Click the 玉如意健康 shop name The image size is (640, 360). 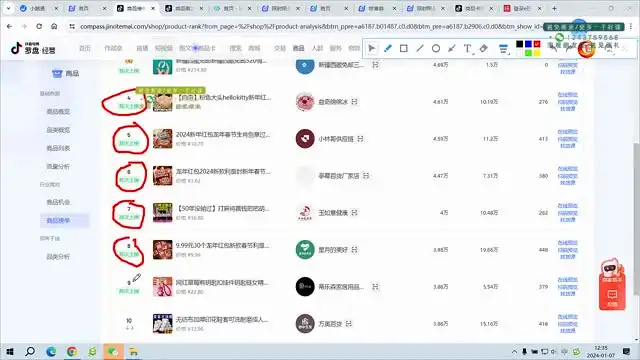coord(333,213)
